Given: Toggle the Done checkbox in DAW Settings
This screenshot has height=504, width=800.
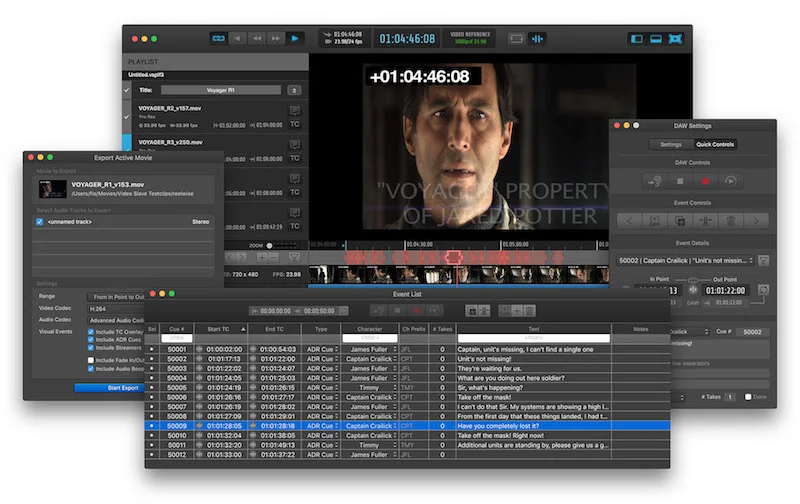Looking at the screenshot, I should click(748, 397).
